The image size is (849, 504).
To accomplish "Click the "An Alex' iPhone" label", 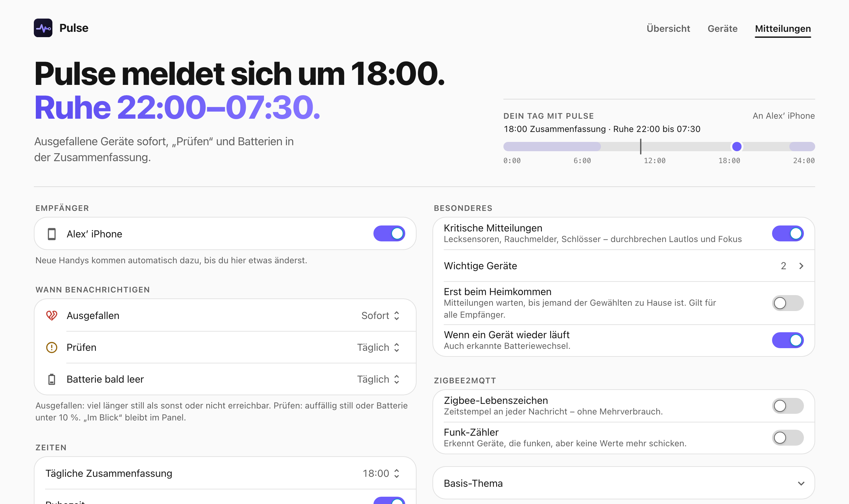I will (x=783, y=116).
